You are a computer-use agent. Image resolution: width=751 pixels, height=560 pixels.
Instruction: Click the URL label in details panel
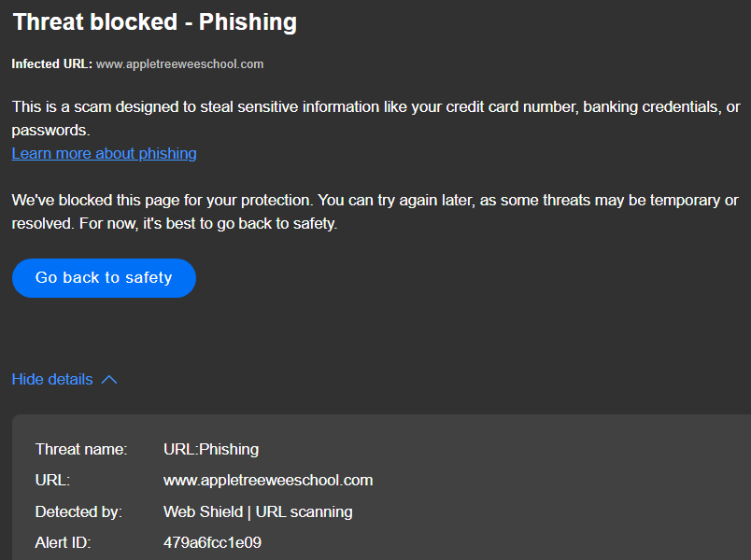[53, 481]
